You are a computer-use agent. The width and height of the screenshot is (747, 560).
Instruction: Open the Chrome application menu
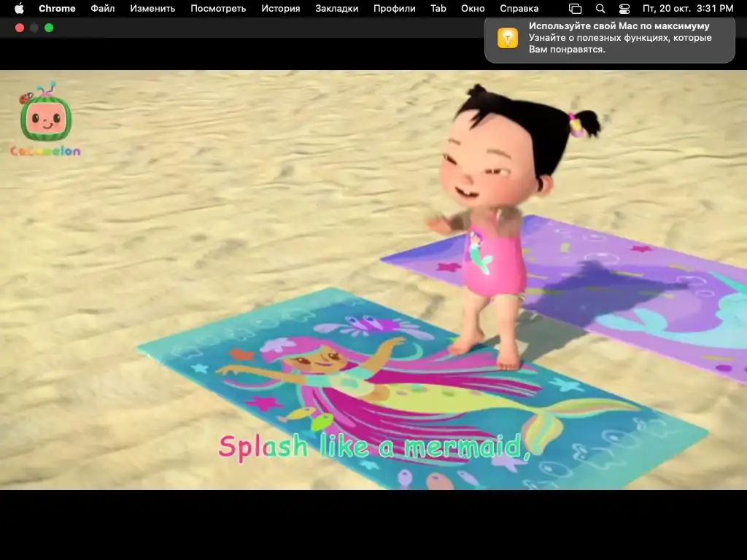pyautogui.click(x=57, y=9)
